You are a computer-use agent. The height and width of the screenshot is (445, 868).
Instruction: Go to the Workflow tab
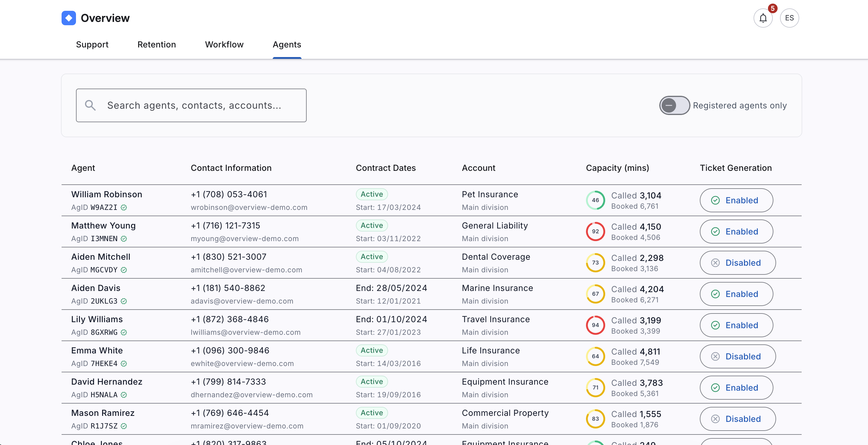pyautogui.click(x=224, y=44)
